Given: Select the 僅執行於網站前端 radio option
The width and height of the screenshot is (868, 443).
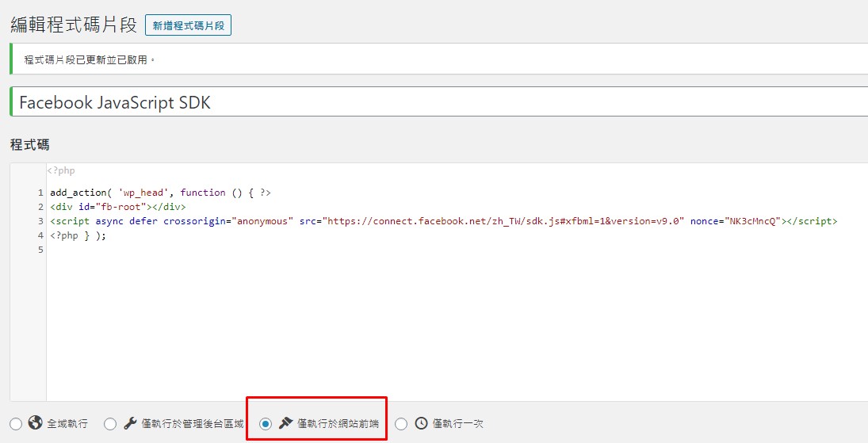Looking at the screenshot, I should pyautogui.click(x=266, y=424).
